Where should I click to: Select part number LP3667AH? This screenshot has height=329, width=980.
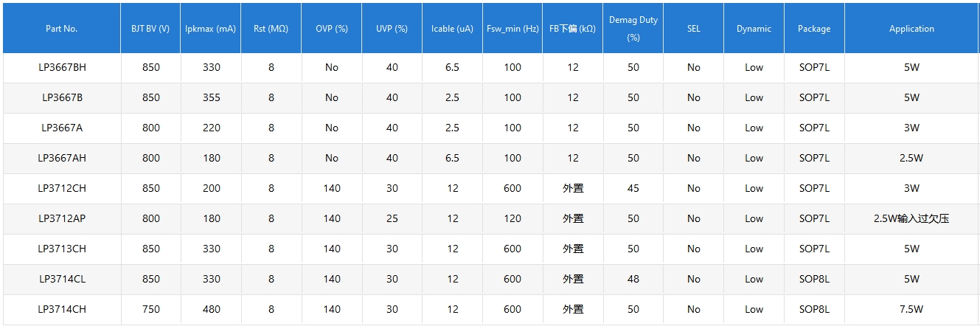tap(62, 158)
